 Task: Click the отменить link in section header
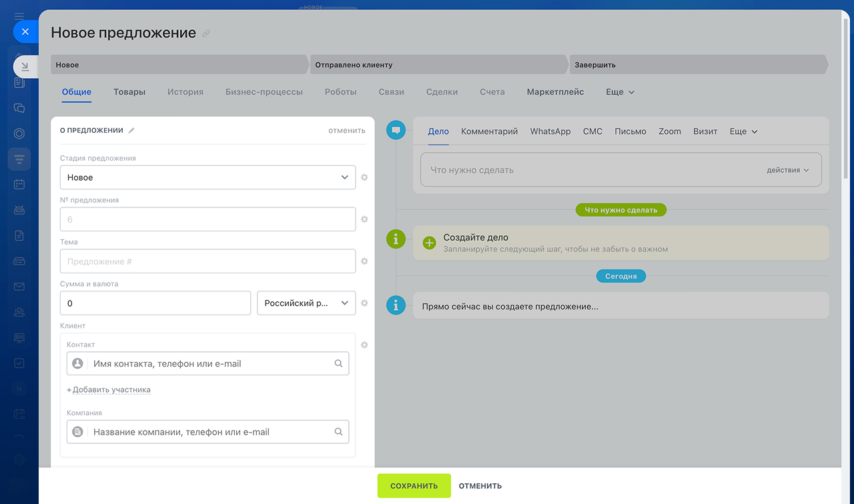(347, 131)
